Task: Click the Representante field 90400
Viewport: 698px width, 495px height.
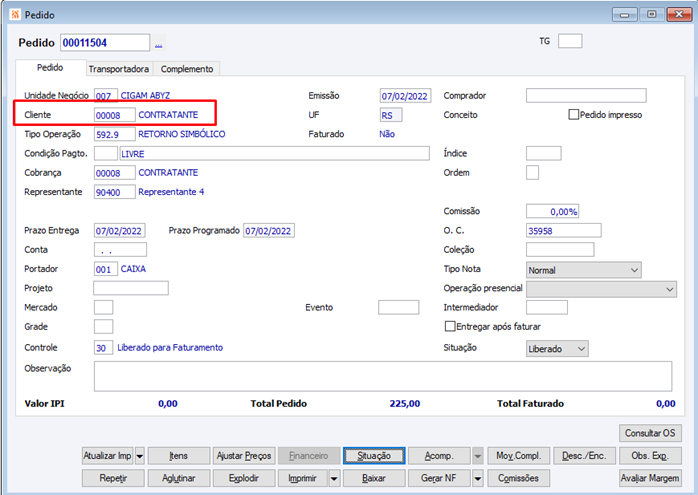Action: coord(114,192)
